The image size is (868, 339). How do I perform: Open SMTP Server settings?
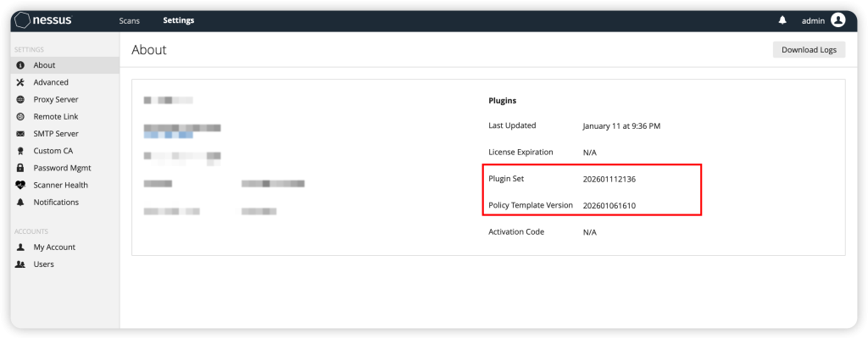tap(64, 134)
